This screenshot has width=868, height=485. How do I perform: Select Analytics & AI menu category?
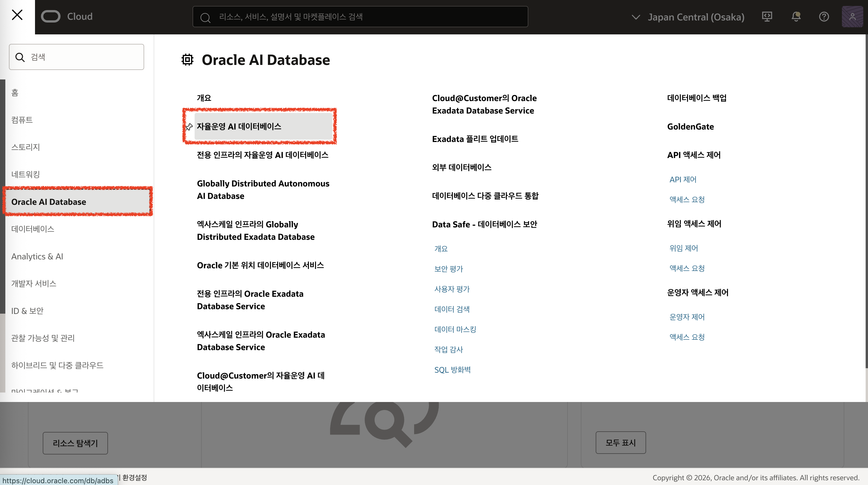pyautogui.click(x=37, y=256)
